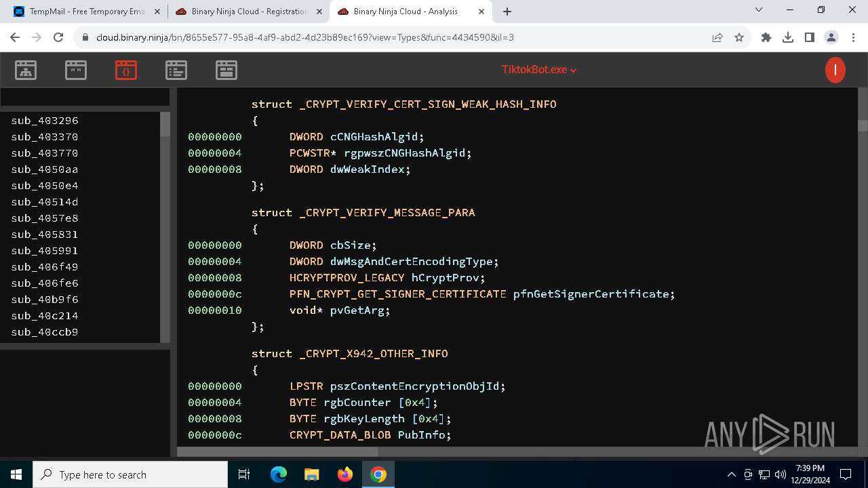
Task: Open Microsoft Edge from taskbar
Action: [x=279, y=474]
